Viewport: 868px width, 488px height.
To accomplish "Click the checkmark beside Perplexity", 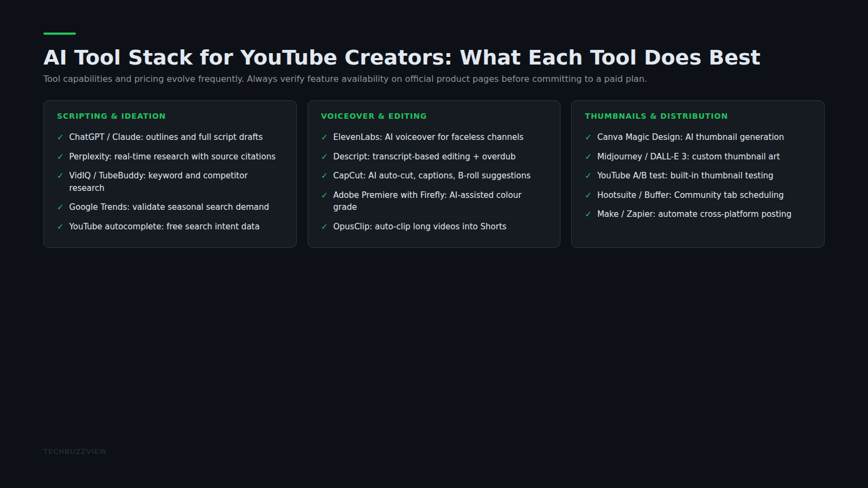I will click(60, 157).
